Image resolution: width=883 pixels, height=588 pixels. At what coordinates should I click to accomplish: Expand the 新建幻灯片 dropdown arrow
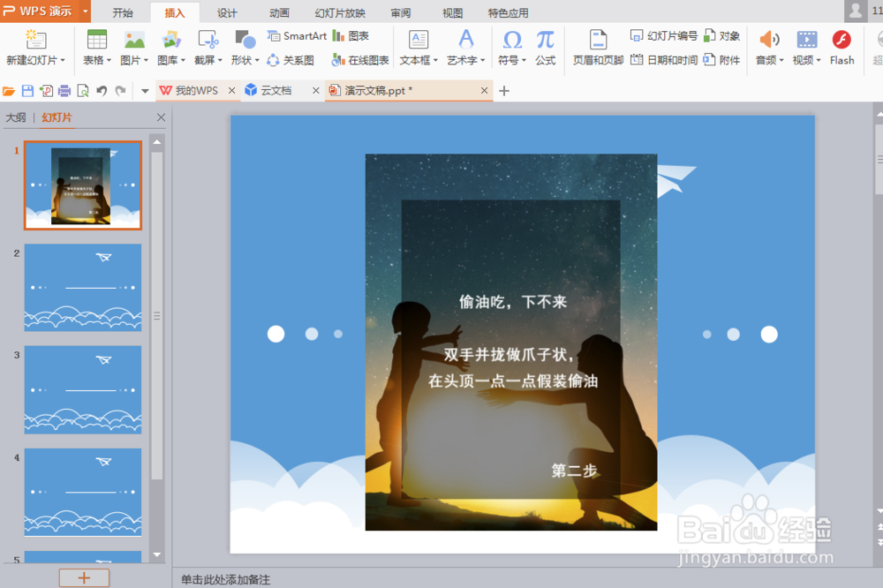pos(63,60)
